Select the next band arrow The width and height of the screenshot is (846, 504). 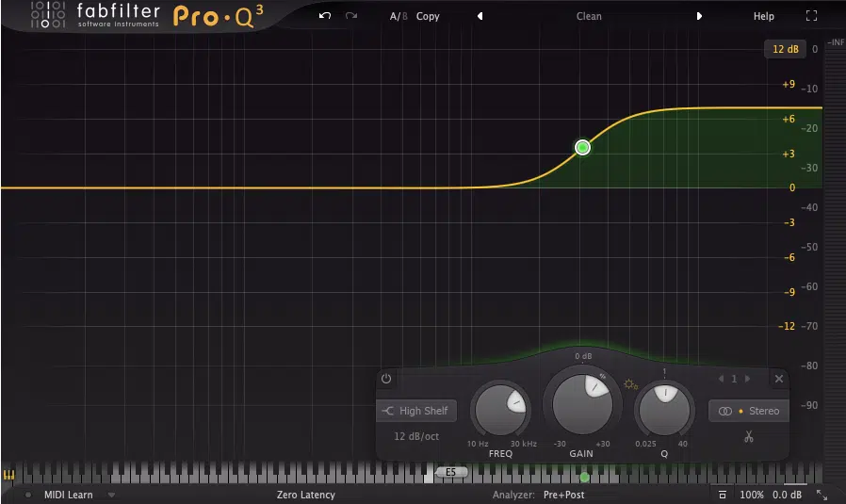747,379
